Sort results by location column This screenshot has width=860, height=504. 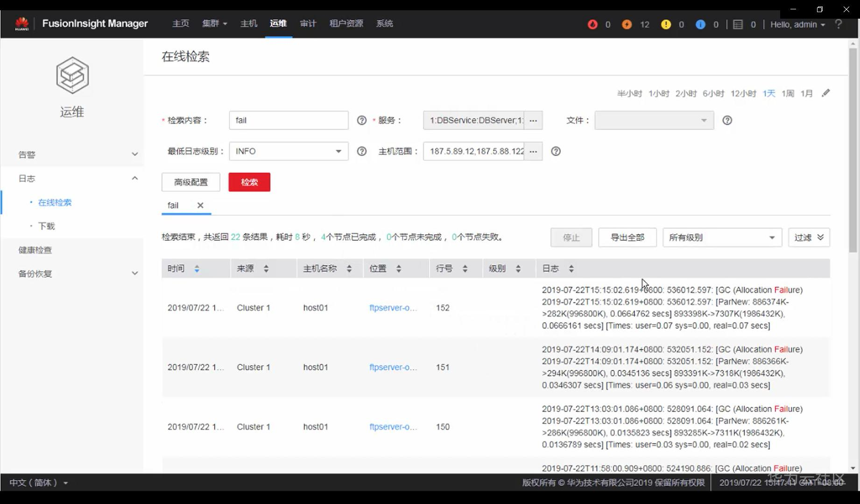[x=399, y=269]
